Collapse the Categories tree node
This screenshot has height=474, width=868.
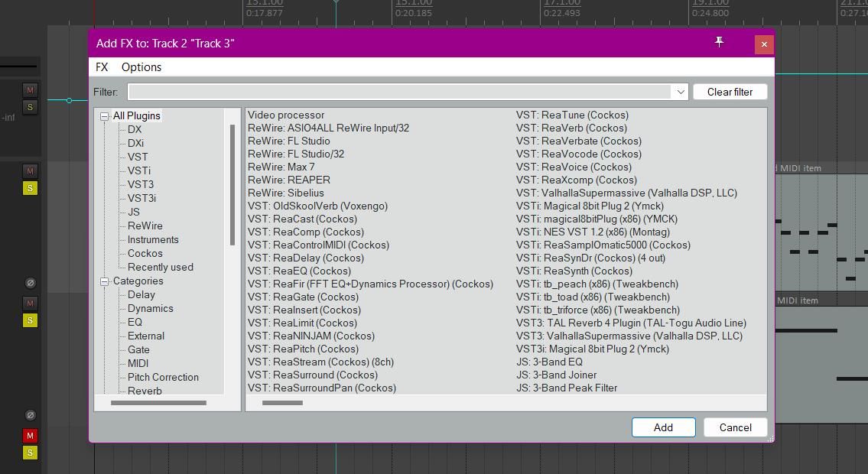click(104, 281)
